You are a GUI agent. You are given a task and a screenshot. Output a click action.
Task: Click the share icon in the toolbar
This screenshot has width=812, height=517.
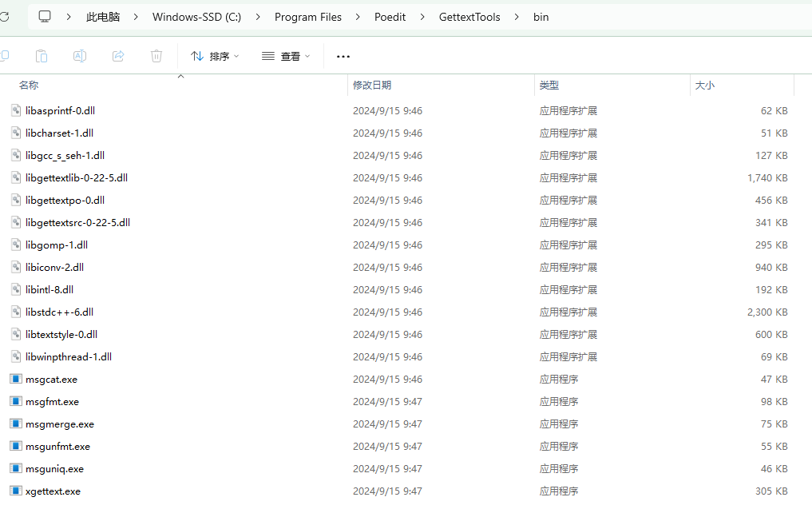[118, 56]
